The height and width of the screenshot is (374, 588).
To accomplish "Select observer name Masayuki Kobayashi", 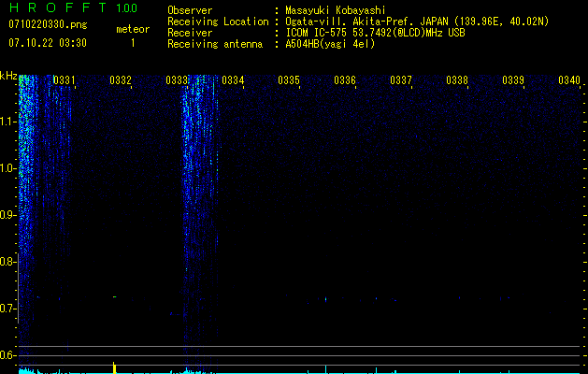I will tap(336, 10).
